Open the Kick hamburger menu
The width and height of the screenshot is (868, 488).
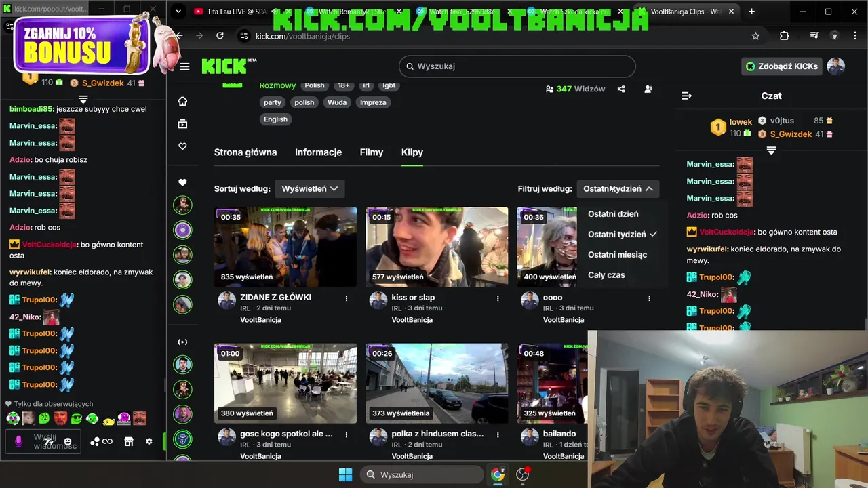click(x=184, y=66)
